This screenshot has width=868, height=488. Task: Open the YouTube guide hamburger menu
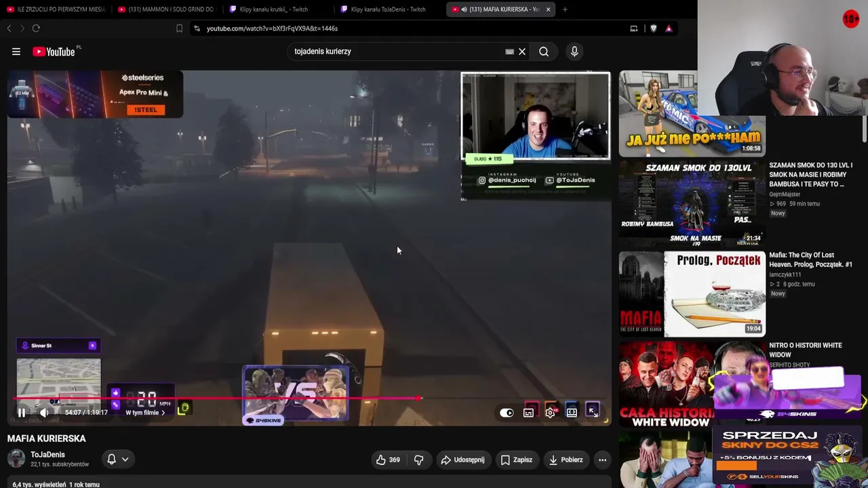coord(16,52)
